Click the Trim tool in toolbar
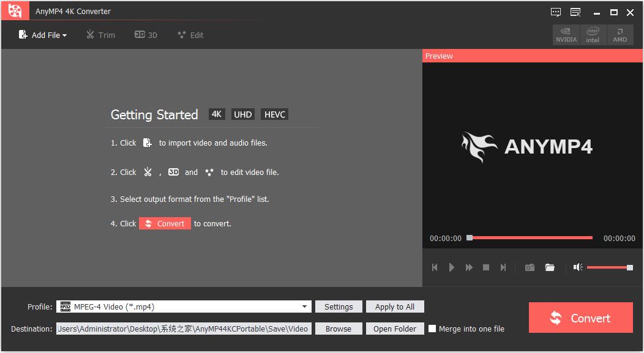Screen dimensions: 644x353 point(100,35)
